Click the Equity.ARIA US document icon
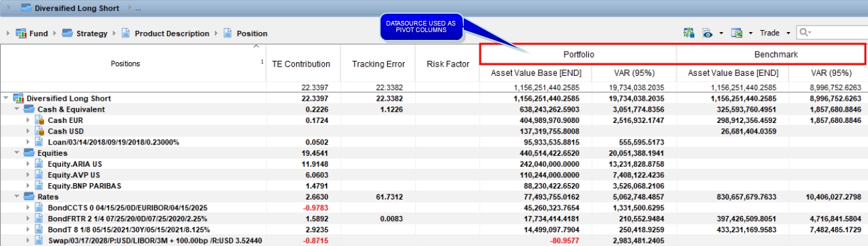868x246 pixels. click(x=39, y=164)
